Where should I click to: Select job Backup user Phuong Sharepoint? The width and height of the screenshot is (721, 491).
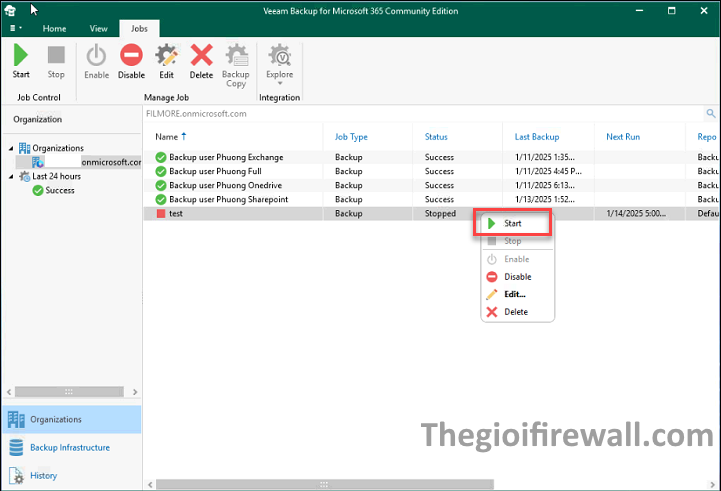coord(229,200)
